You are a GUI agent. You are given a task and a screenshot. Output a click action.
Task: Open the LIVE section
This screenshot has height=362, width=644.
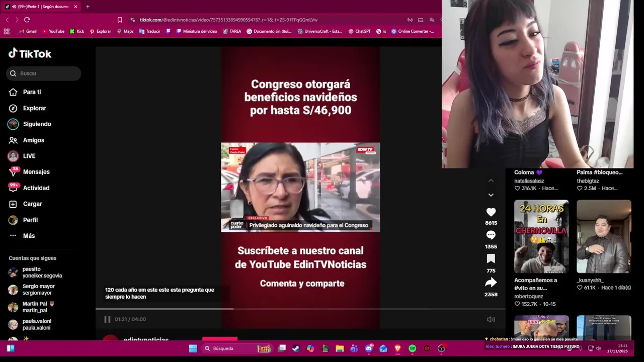[x=22, y=156]
